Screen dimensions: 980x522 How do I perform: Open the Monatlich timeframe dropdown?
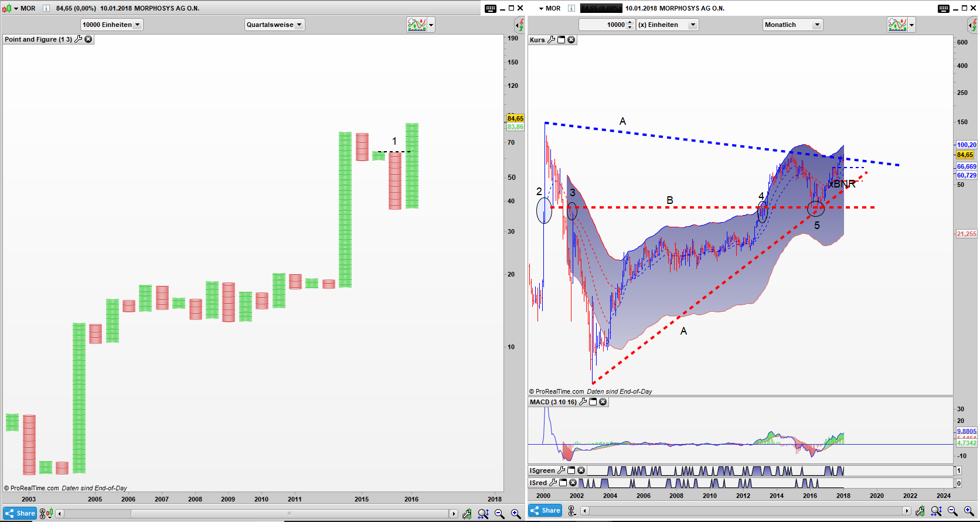[793, 25]
